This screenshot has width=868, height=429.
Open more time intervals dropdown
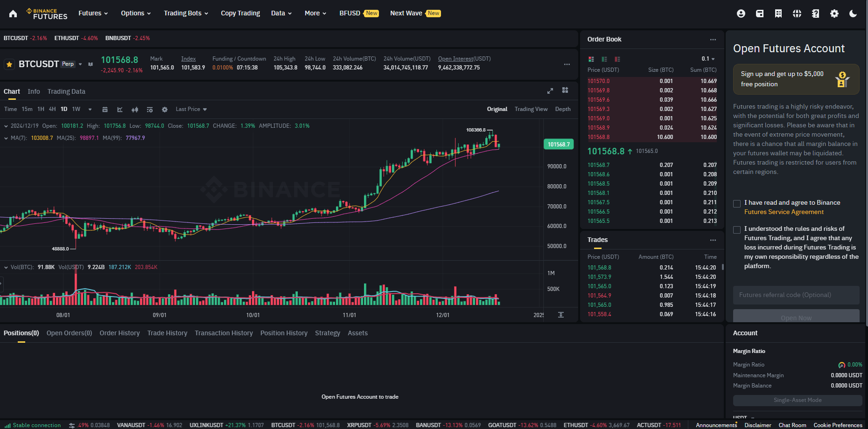pyautogui.click(x=90, y=110)
